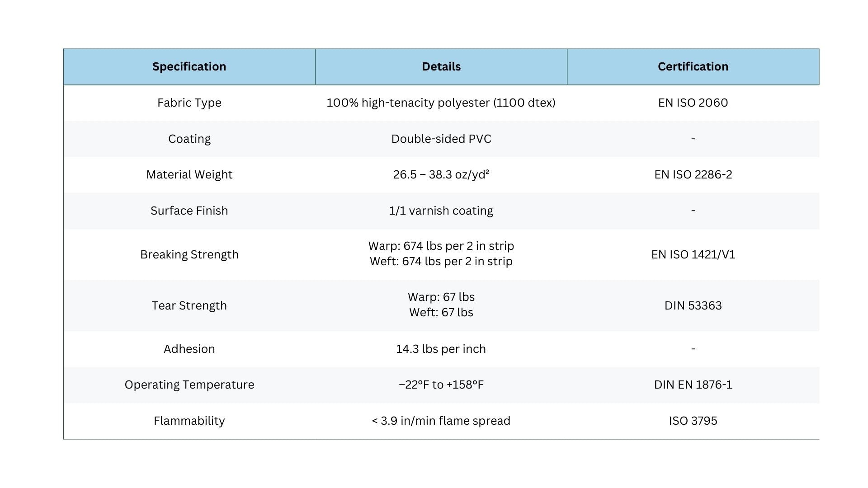
Task: Click the 1/1 varnish coating text
Action: (x=441, y=211)
